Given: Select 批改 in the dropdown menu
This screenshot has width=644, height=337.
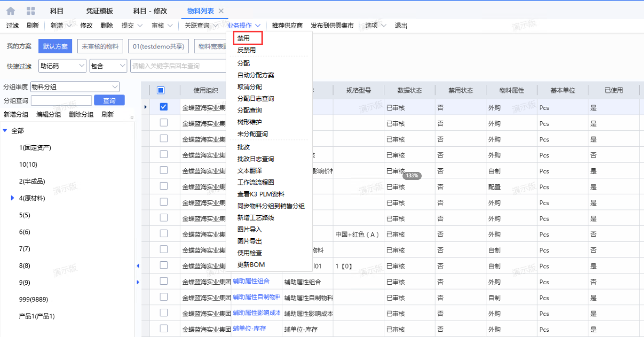Looking at the screenshot, I should tap(243, 147).
